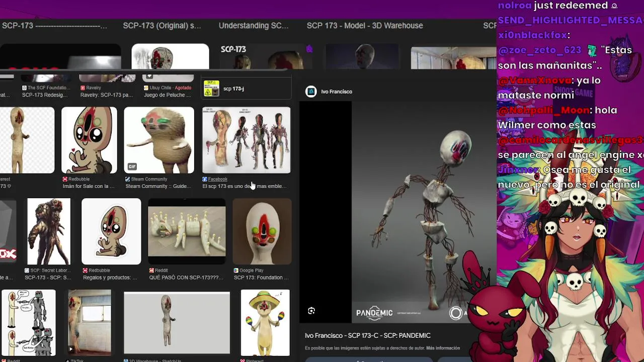Click the large SCP 173-C preview image
The width and height of the screenshot is (644, 362).
[x=424, y=211]
